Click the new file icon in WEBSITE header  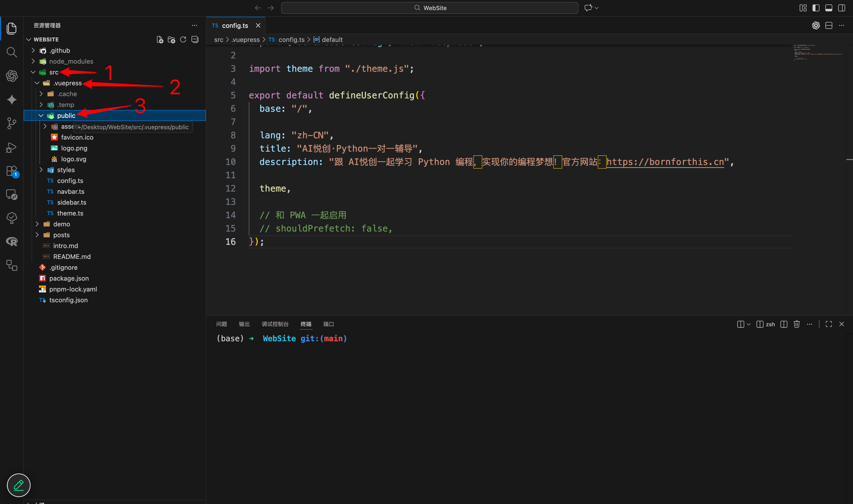pyautogui.click(x=160, y=40)
